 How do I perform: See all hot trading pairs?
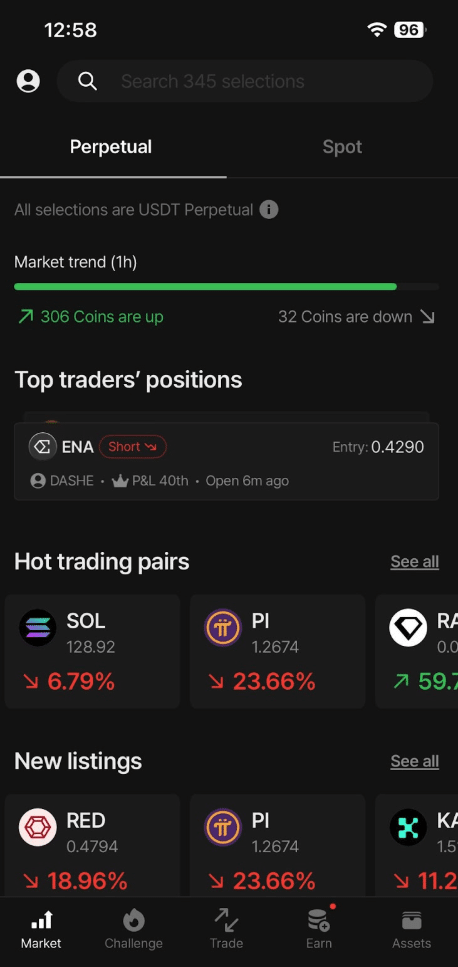pyautogui.click(x=415, y=562)
